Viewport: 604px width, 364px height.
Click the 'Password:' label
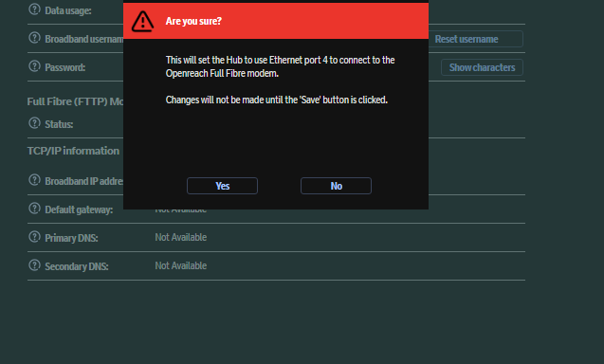65,67
